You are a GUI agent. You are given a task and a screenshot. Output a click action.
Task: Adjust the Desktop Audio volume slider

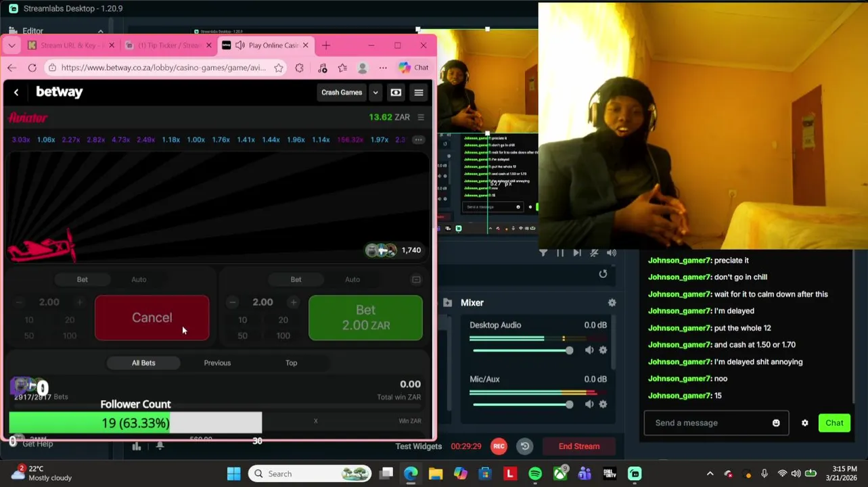(x=522, y=350)
